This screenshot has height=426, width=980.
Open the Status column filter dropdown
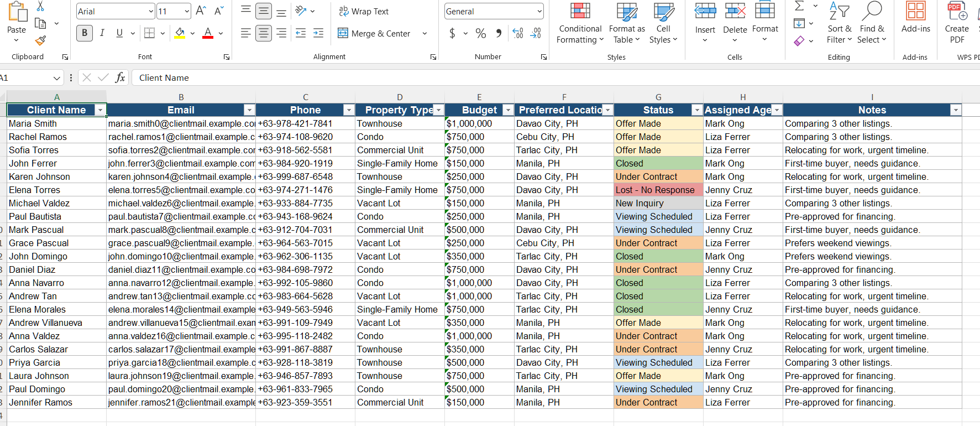pyautogui.click(x=697, y=110)
